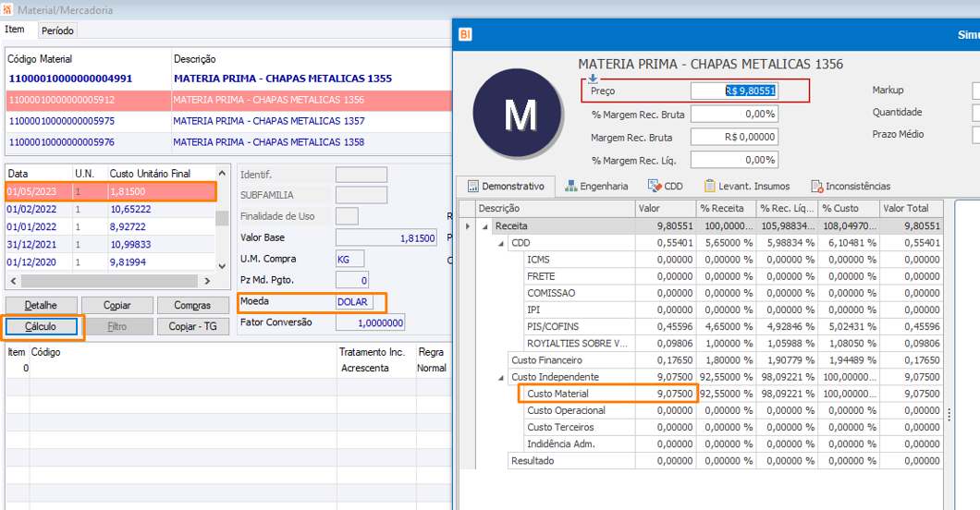Click the Demonstrativo tab icon
The image size is (980, 510).
tap(473, 186)
